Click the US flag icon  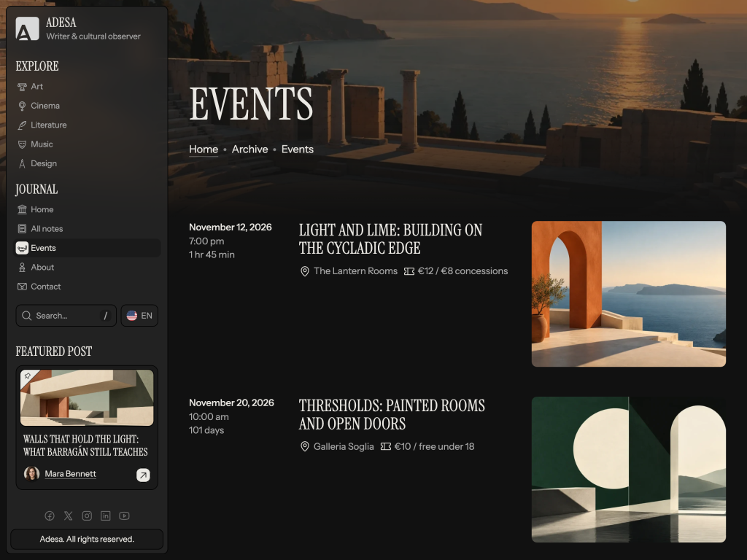[132, 316]
